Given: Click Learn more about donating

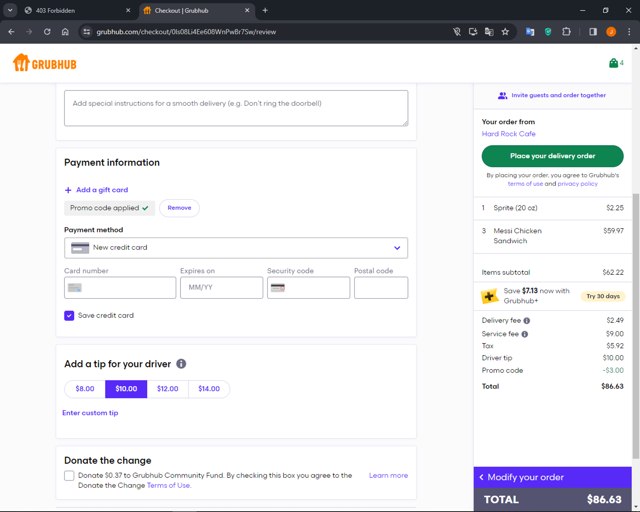Looking at the screenshot, I should [388, 475].
